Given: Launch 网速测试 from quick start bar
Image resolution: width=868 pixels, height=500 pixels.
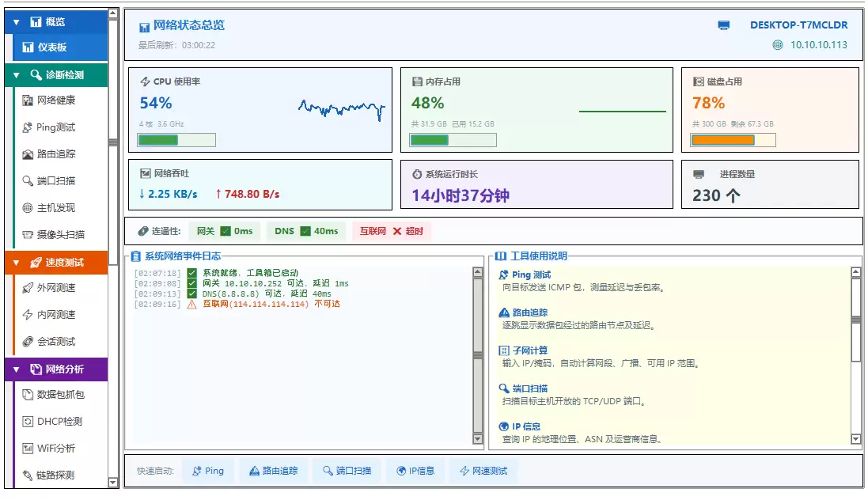Looking at the screenshot, I should click(x=483, y=472).
